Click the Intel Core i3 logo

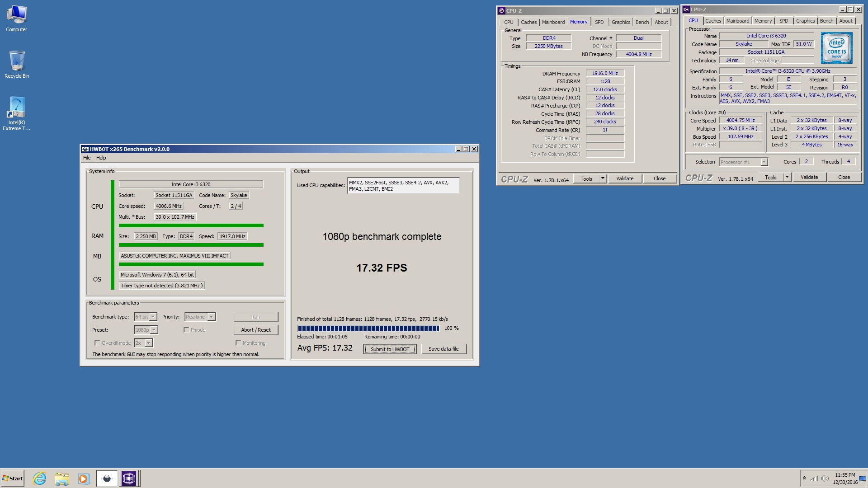(x=836, y=48)
